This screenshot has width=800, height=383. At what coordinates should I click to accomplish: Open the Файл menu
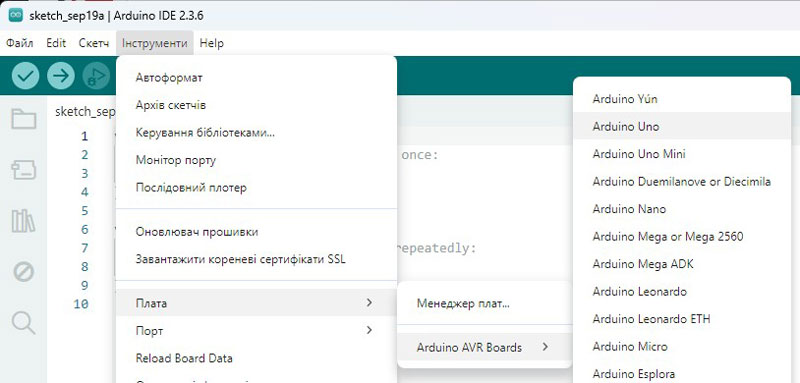point(19,43)
